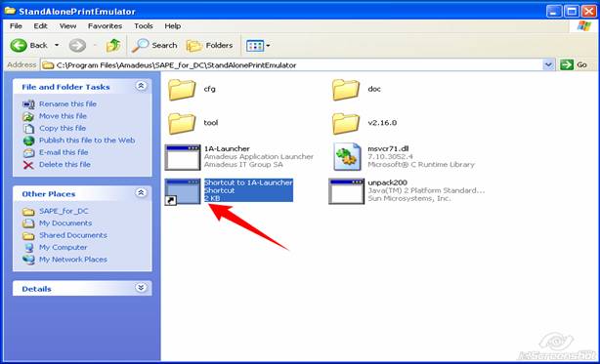Click the 1A-Launcher file name
Screen dimensions: 600x364
point(227,148)
